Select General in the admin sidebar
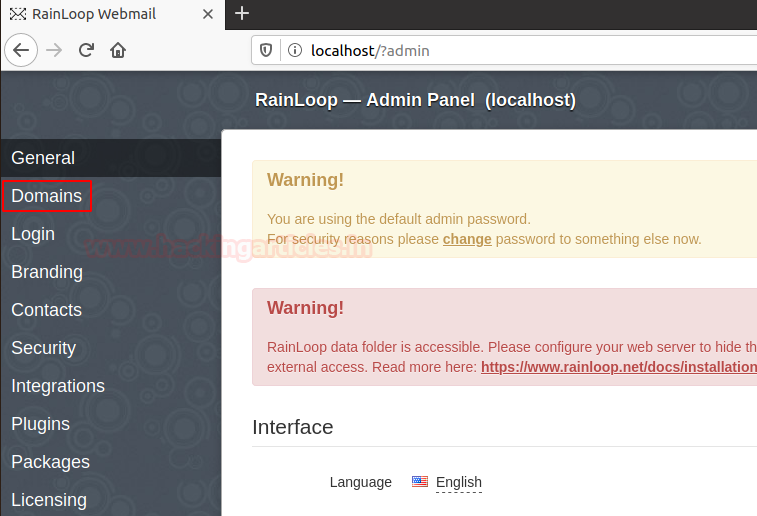Image resolution: width=757 pixels, height=516 pixels. click(43, 158)
